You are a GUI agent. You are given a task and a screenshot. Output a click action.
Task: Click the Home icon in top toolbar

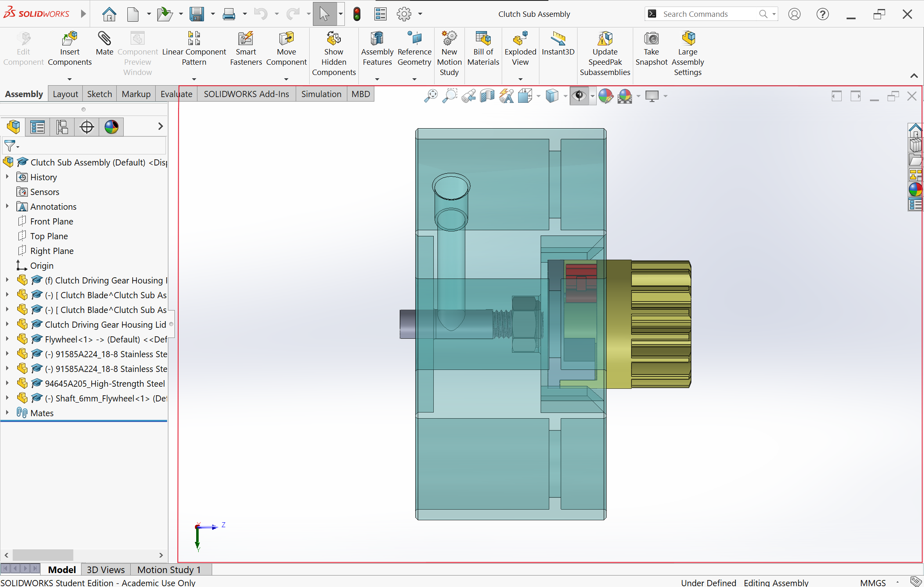click(x=109, y=14)
